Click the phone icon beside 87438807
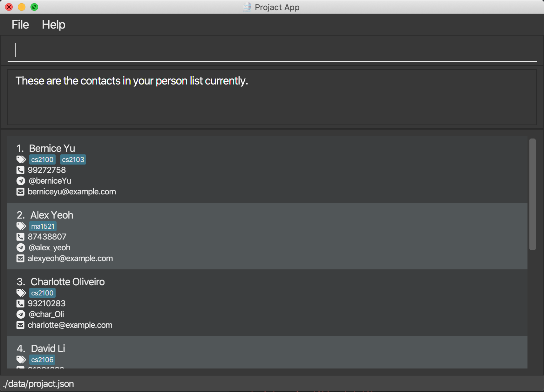Image resolution: width=544 pixels, height=392 pixels. click(20, 237)
